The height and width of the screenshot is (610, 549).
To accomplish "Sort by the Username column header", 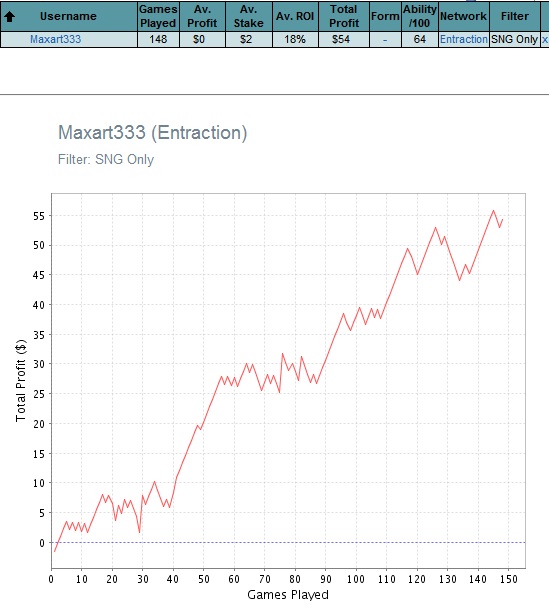I will [68, 16].
